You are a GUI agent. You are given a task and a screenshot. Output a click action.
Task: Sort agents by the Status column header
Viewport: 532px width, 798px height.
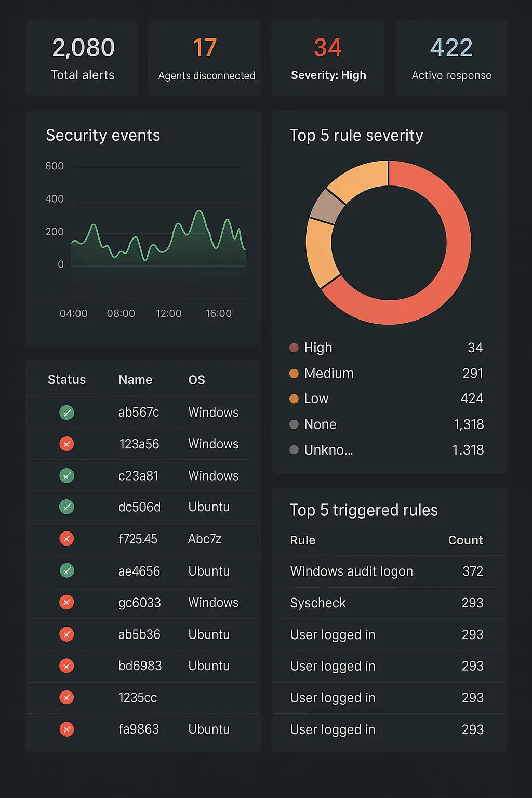66,380
